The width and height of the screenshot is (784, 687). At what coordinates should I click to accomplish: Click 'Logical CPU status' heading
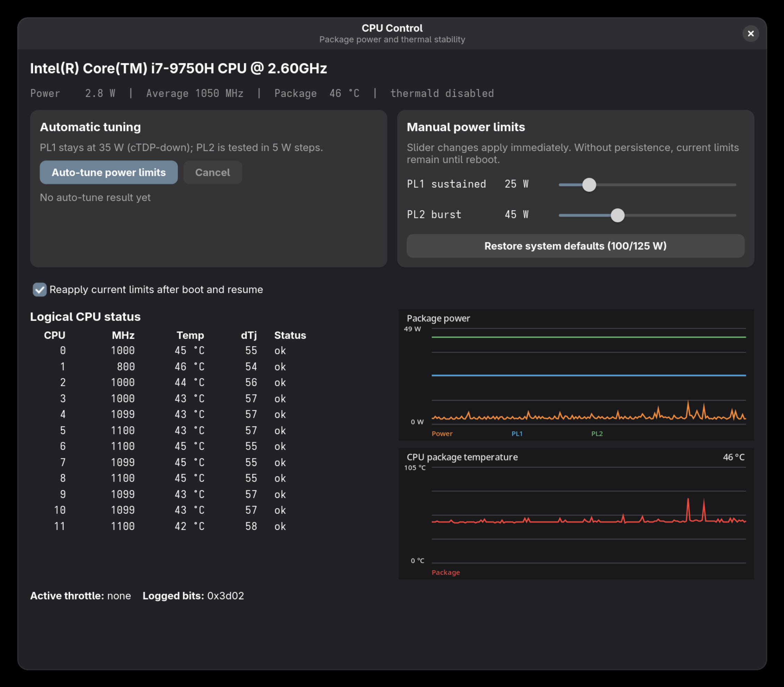85,317
